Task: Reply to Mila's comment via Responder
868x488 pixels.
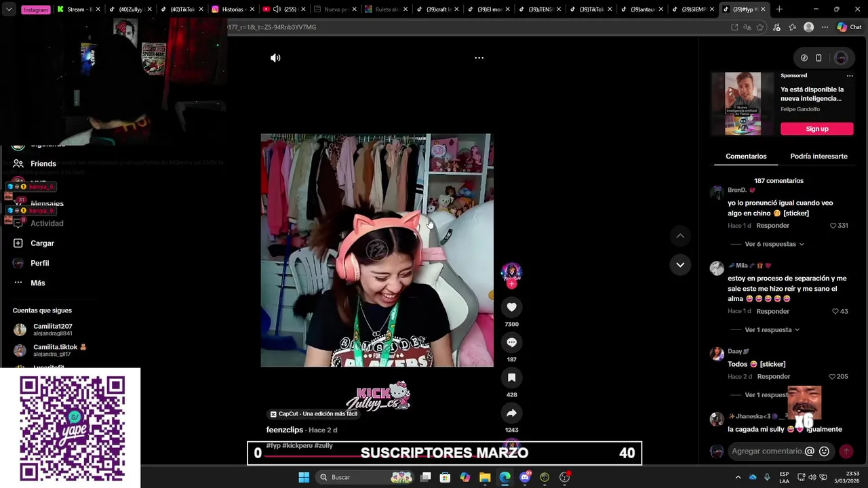Action: pyautogui.click(x=772, y=311)
